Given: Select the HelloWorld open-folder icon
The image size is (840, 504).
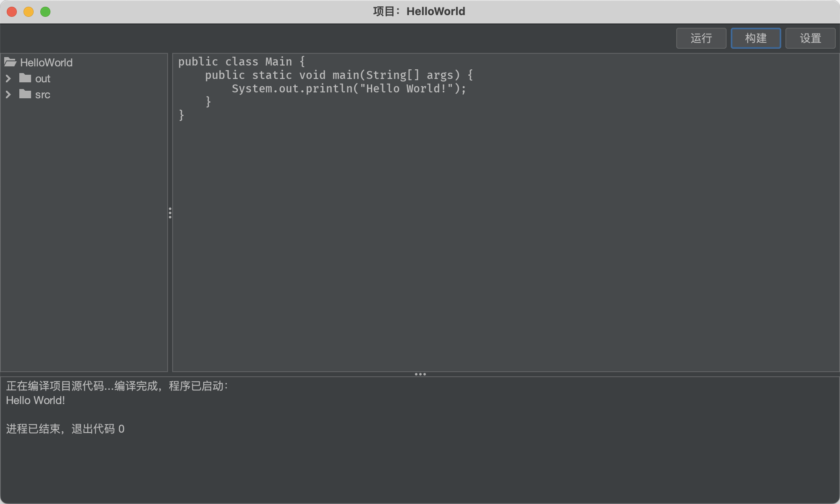Looking at the screenshot, I should tap(10, 62).
